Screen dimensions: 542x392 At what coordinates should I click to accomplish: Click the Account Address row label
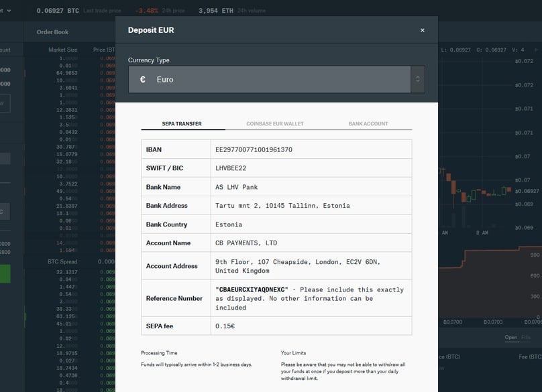click(172, 266)
